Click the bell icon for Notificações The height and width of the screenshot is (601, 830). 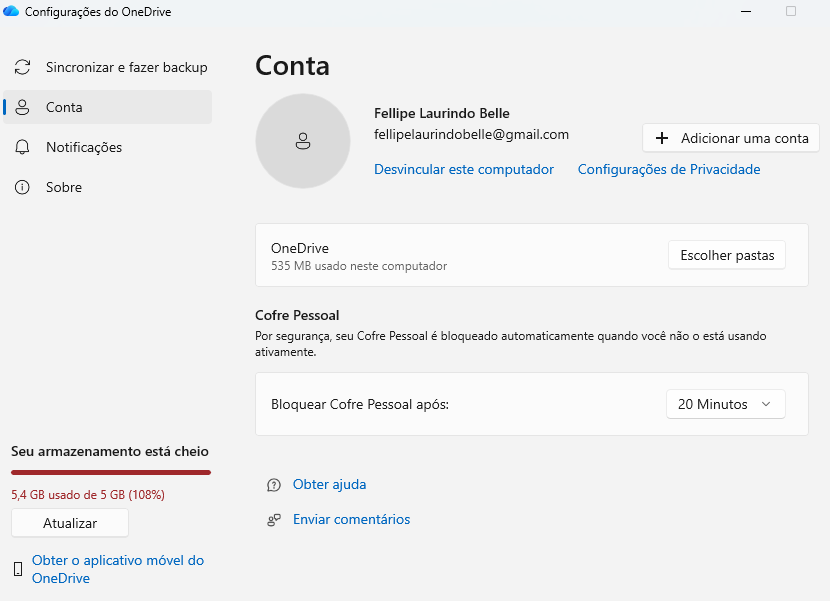tap(22, 147)
